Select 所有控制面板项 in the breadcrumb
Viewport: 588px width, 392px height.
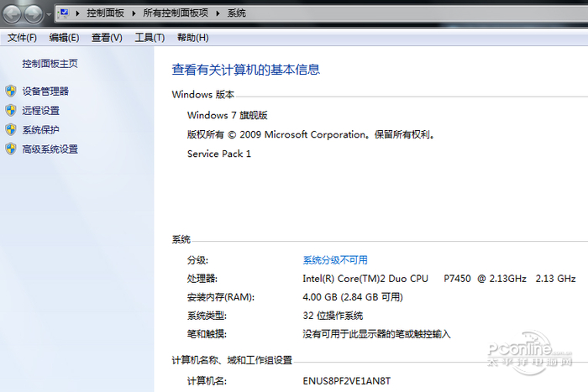coord(176,13)
